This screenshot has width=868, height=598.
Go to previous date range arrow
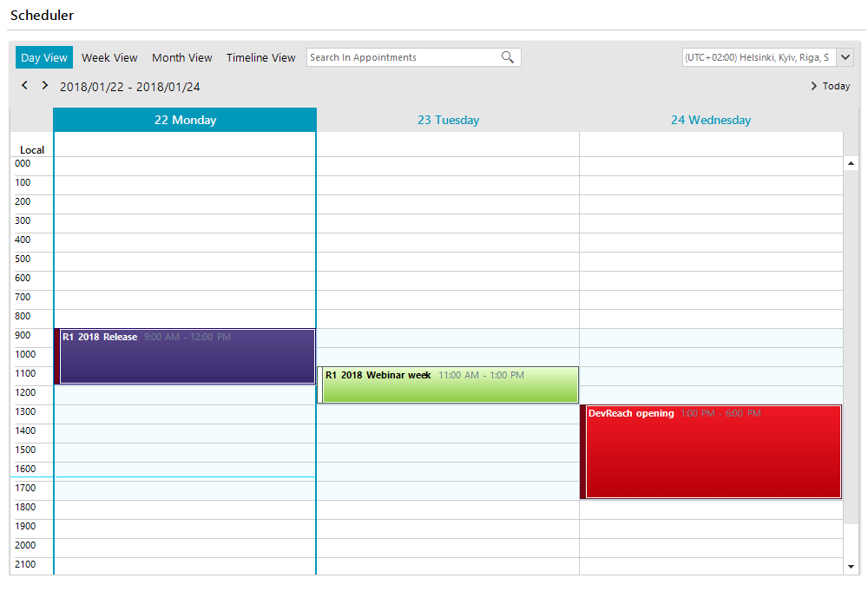click(x=24, y=85)
